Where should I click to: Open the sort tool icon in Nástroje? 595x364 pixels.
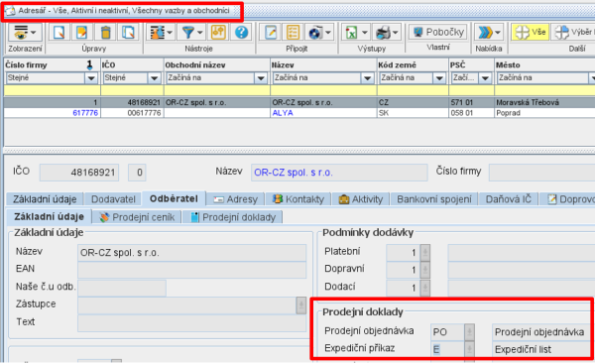[157, 33]
